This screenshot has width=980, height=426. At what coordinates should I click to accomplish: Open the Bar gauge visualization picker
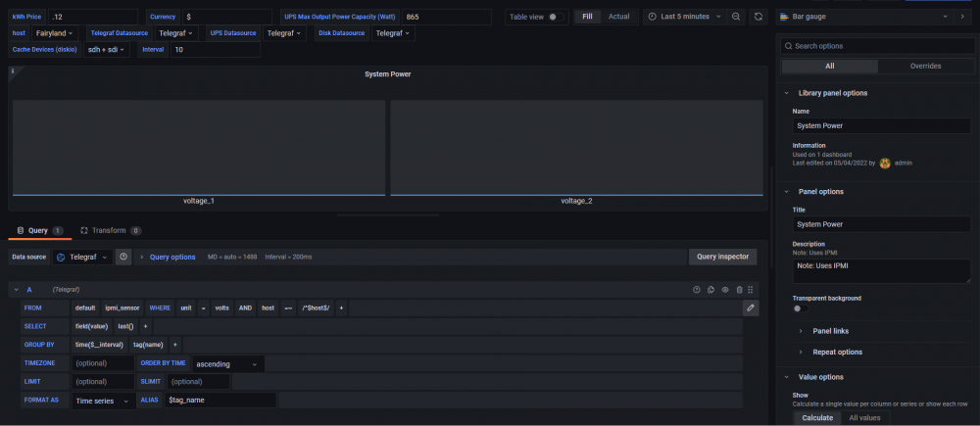click(864, 17)
